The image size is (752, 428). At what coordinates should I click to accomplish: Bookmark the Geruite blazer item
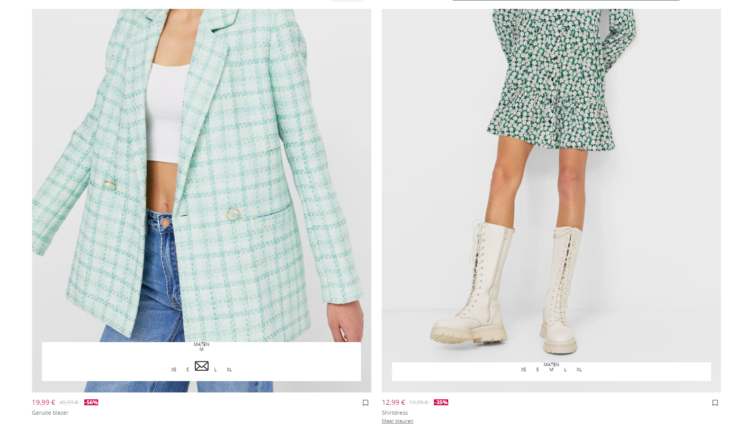pyautogui.click(x=365, y=403)
